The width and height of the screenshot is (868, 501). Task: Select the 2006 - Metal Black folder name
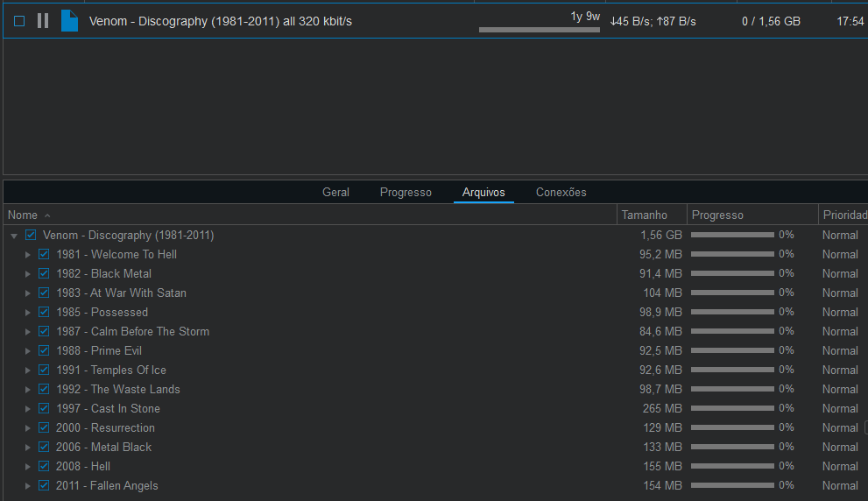point(103,447)
